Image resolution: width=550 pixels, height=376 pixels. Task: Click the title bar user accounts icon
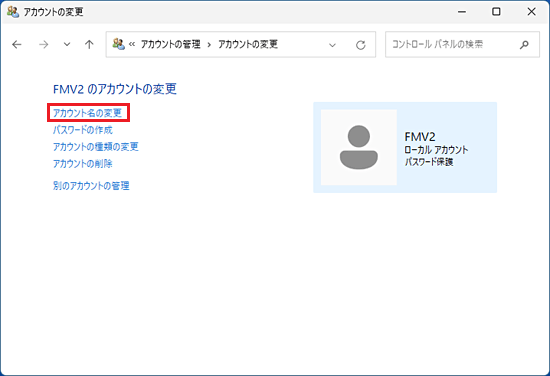pyautogui.click(x=13, y=12)
